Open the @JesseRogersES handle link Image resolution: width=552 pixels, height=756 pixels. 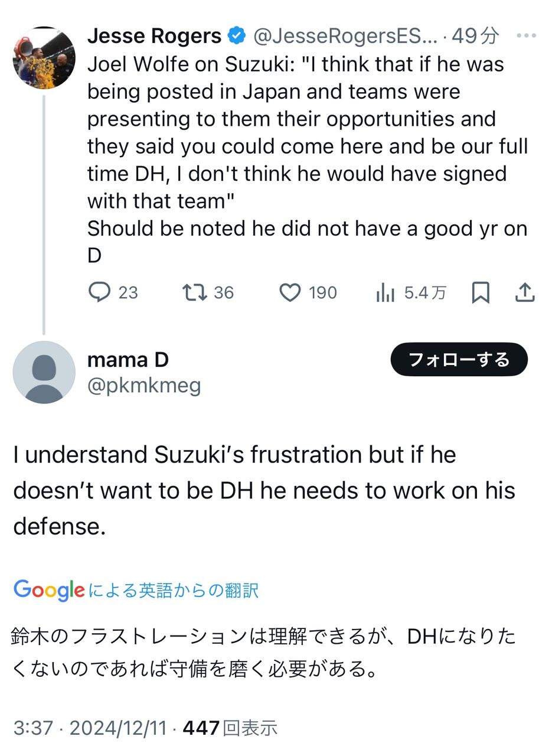click(x=345, y=36)
